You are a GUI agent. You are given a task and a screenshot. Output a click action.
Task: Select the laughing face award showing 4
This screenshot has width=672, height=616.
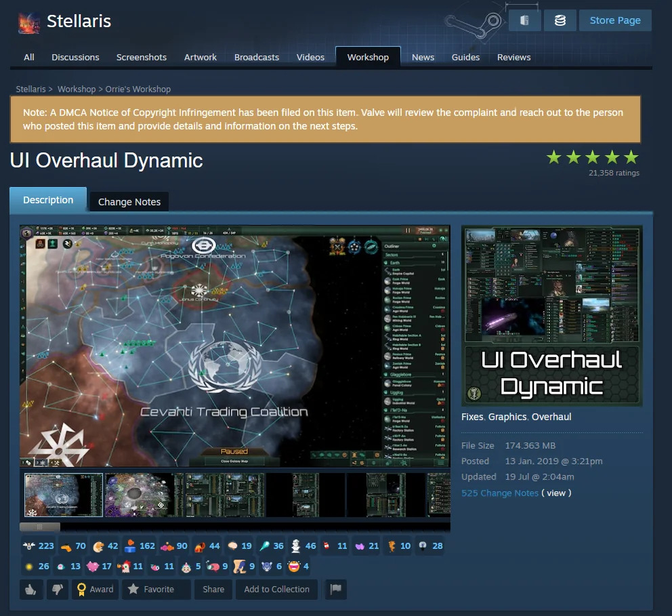298,567
